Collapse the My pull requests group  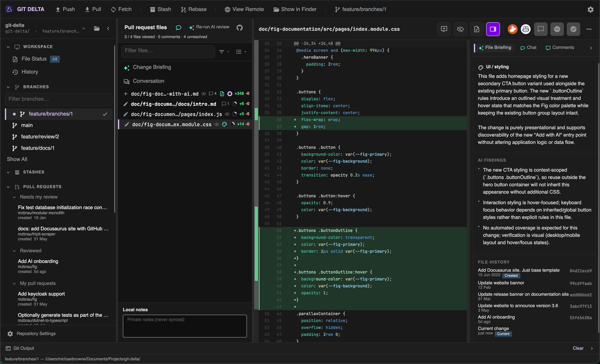point(14,283)
